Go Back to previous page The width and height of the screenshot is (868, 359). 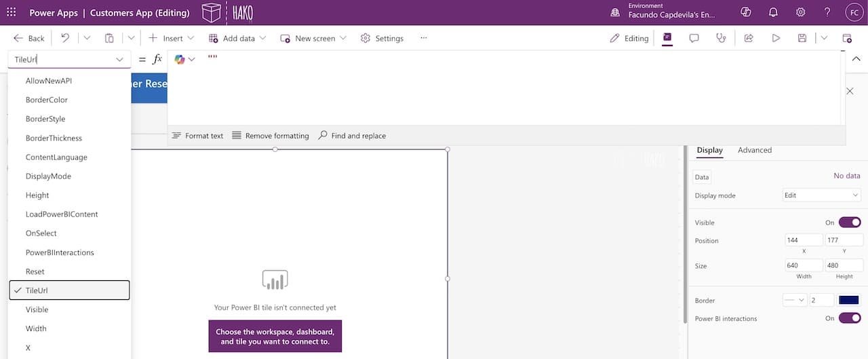click(x=29, y=38)
